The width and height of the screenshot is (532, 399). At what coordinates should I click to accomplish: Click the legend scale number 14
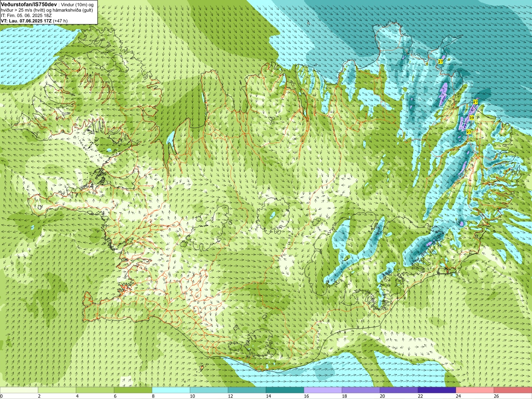coord(268,396)
